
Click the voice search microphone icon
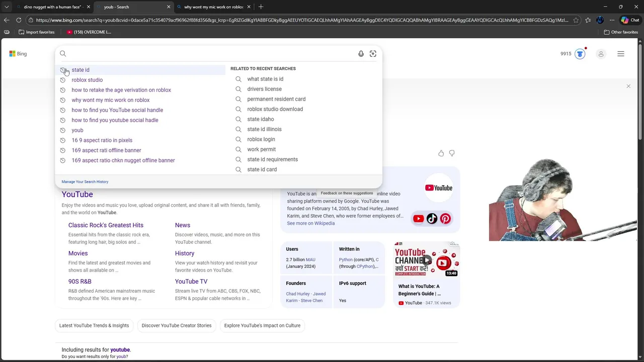tap(361, 54)
